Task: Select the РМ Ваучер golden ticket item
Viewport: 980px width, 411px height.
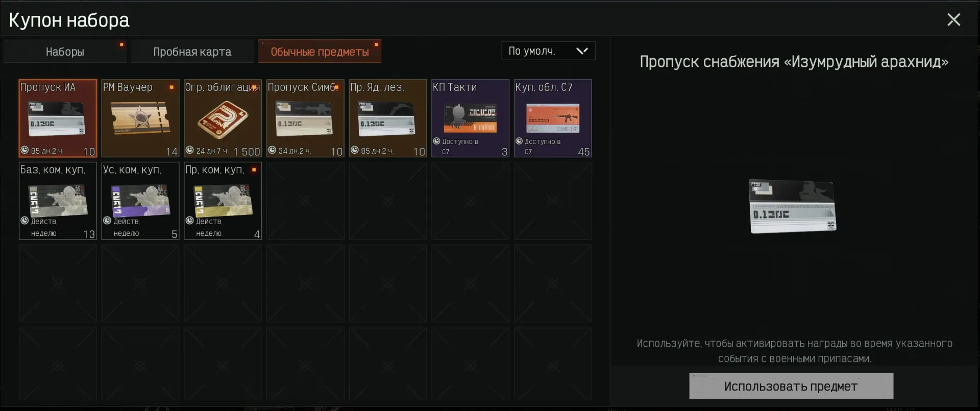Action: (x=140, y=118)
